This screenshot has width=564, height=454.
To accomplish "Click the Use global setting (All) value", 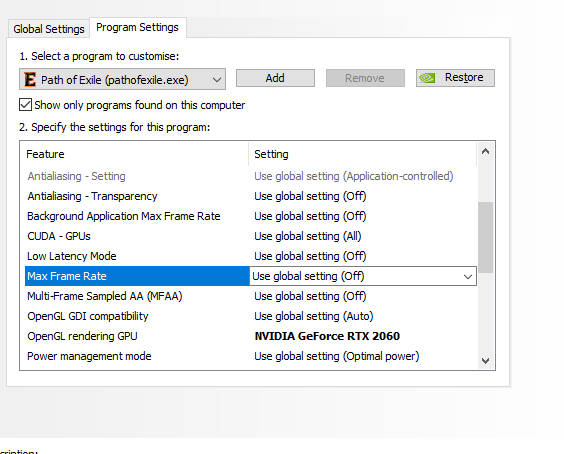I will coord(308,236).
